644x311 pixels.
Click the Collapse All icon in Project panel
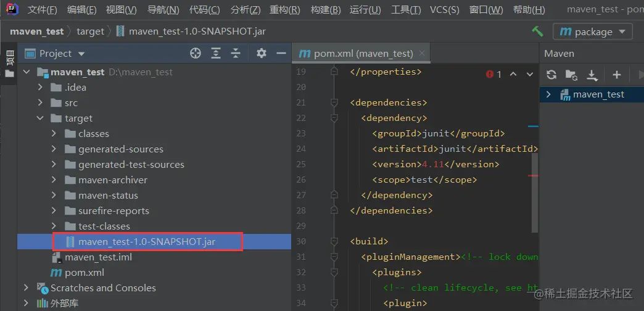(236, 53)
